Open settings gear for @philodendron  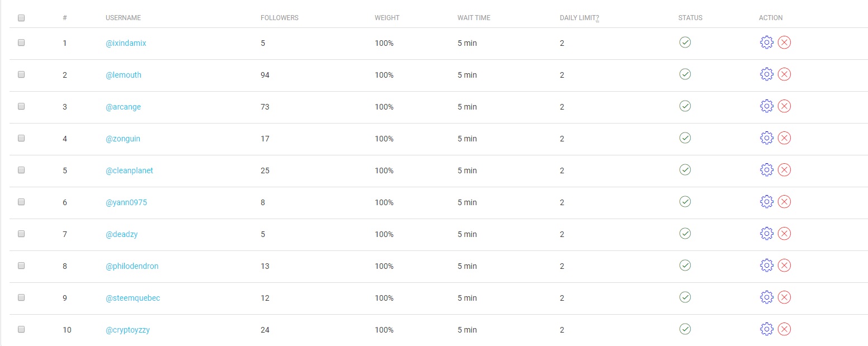767,266
